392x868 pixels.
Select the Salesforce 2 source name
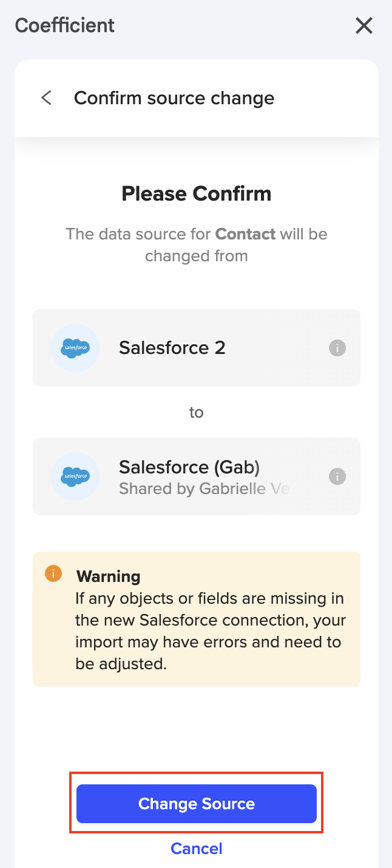pyautogui.click(x=172, y=348)
